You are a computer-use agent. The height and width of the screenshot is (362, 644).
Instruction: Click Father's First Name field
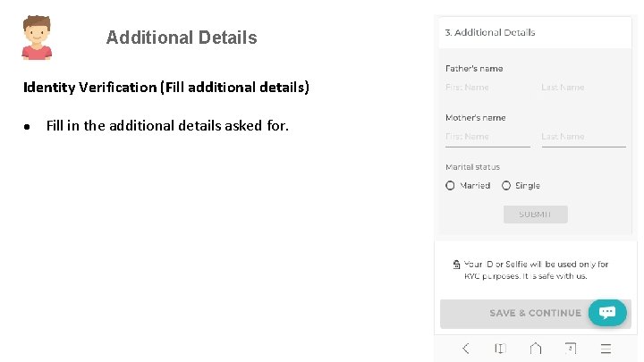coord(487,88)
